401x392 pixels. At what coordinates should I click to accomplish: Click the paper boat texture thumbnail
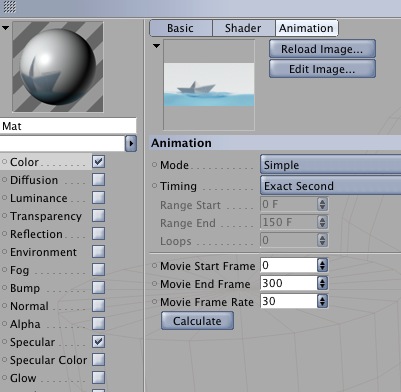209,85
